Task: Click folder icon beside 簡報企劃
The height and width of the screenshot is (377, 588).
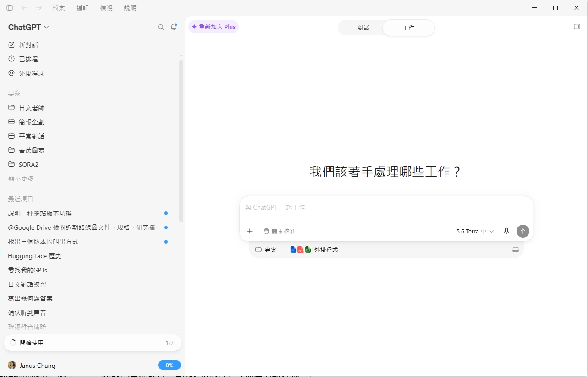Action: 11,122
